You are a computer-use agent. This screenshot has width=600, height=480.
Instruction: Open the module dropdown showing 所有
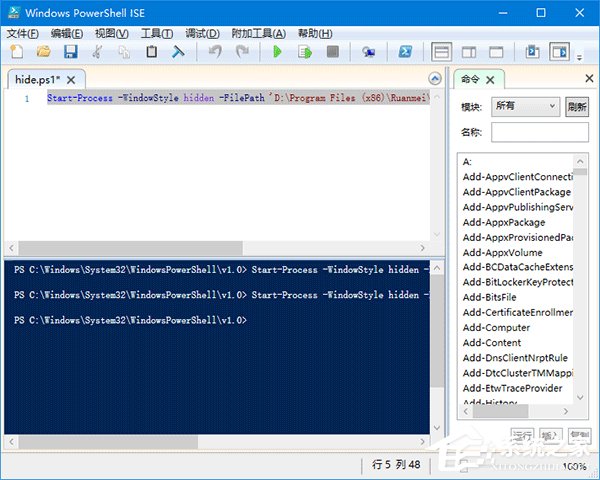(x=525, y=106)
